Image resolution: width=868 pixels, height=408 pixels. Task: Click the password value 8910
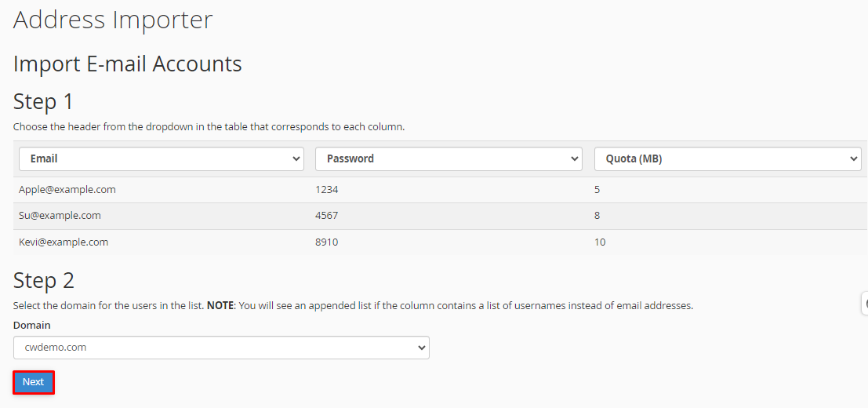tap(327, 242)
